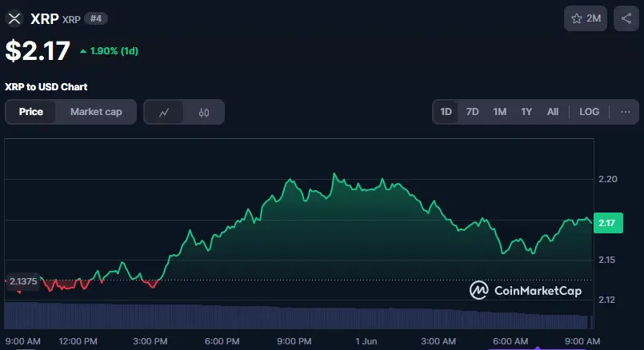Click the share icon button
644x350 pixels.
(626, 18)
